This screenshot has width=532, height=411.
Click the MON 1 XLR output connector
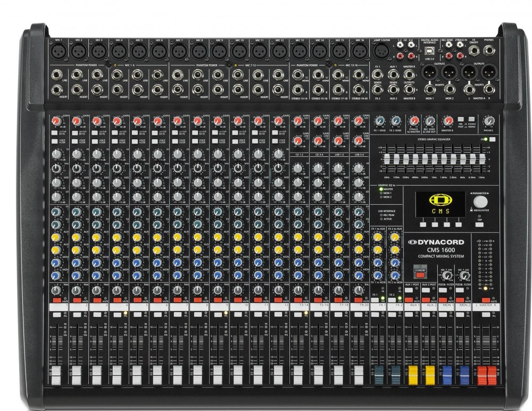[429, 72]
